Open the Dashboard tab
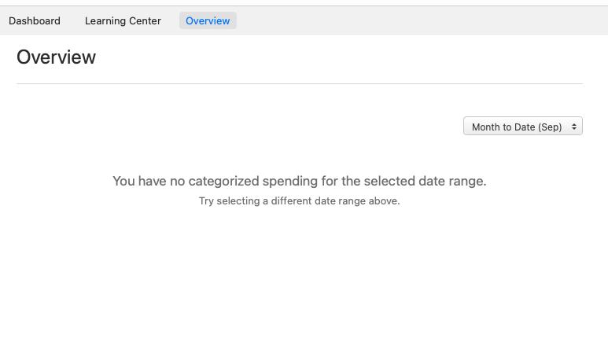Viewport: 608px width, 364px height. tap(35, 21)
